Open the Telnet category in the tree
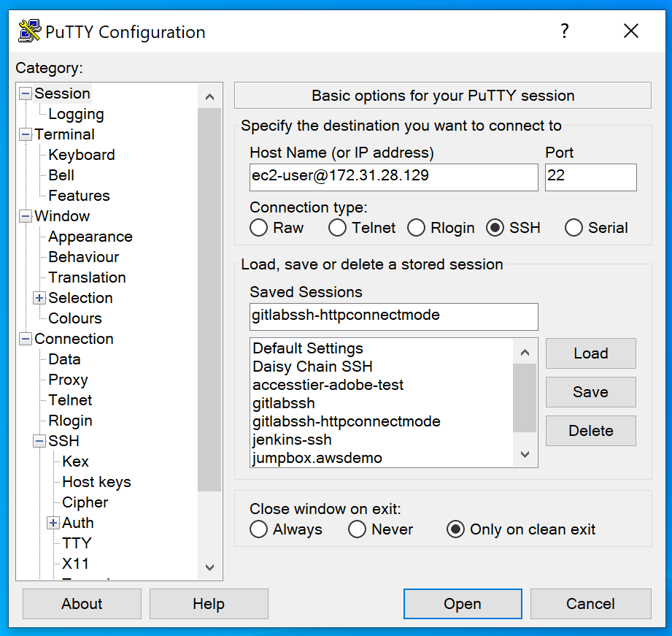Image resolution: width=672 pixels, height=636 pixels. tap(70, 400)
